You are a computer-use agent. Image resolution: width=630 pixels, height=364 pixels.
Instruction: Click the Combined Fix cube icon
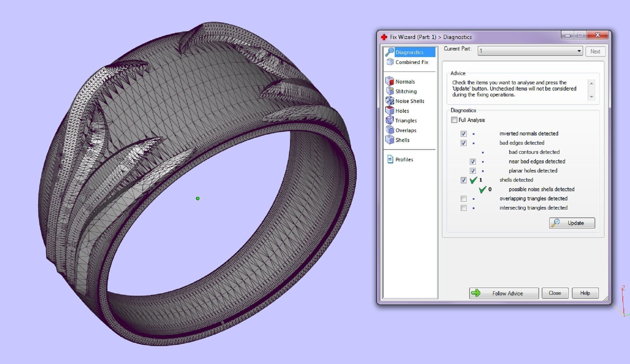pos(390,62)
